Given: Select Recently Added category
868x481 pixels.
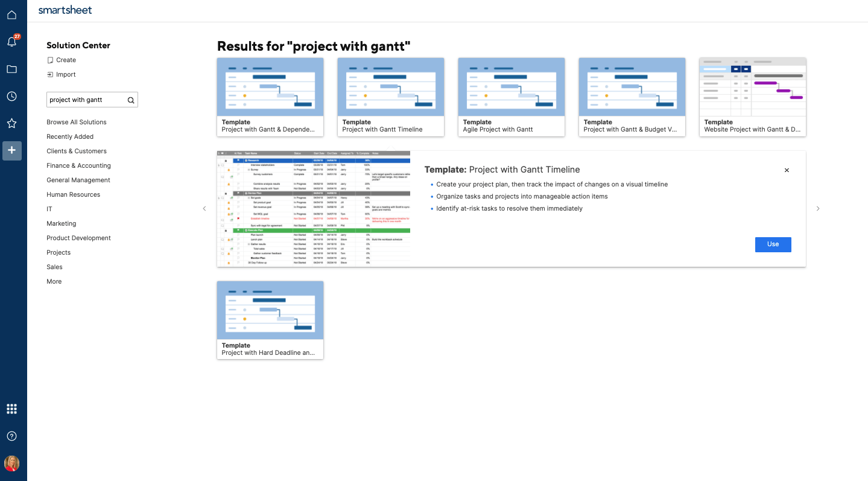Looking at the screenshot, I should coord(70,136).
